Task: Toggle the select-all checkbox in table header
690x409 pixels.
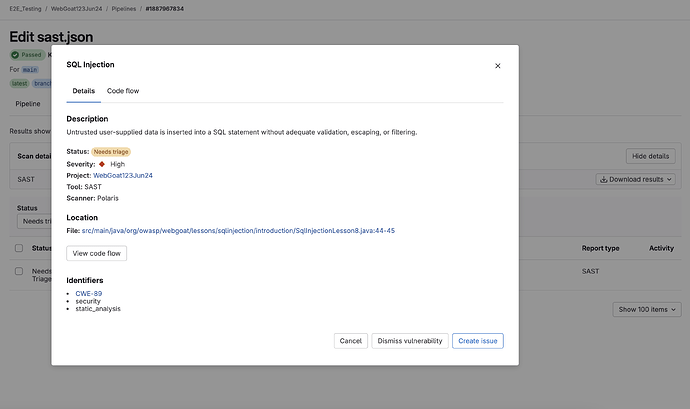Action: tap(19, 248)
